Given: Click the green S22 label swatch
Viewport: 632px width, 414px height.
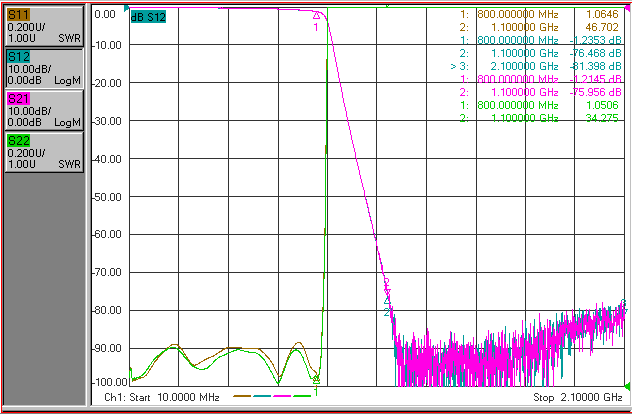Looking at the screenshot, I should [x=19, y=141].
